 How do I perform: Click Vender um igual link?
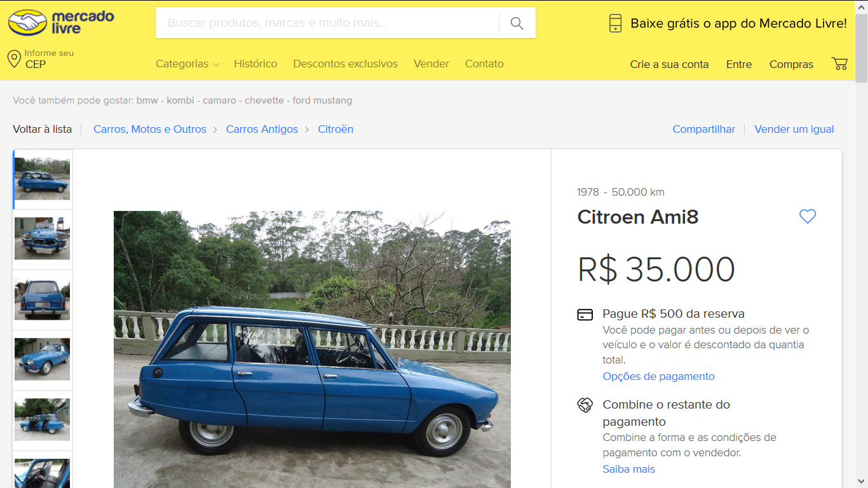(x=794, y=129)
